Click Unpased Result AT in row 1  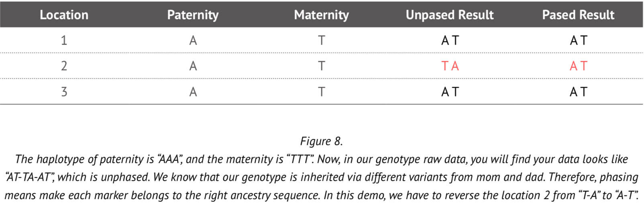pos(450,41)
